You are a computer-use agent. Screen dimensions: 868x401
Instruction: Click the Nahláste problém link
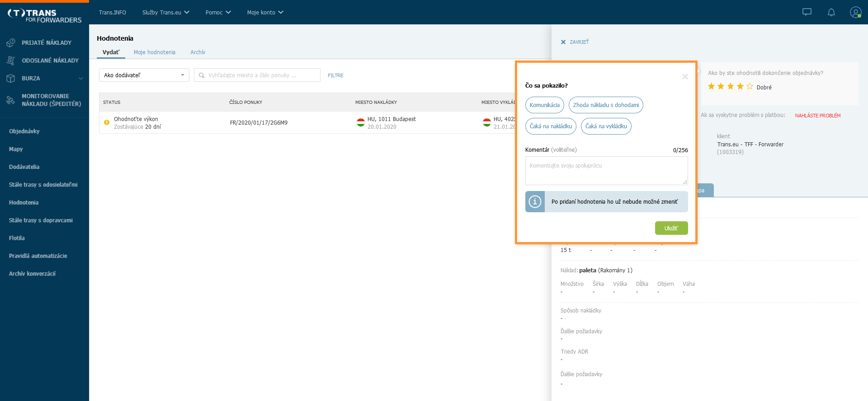coord(818,116)
